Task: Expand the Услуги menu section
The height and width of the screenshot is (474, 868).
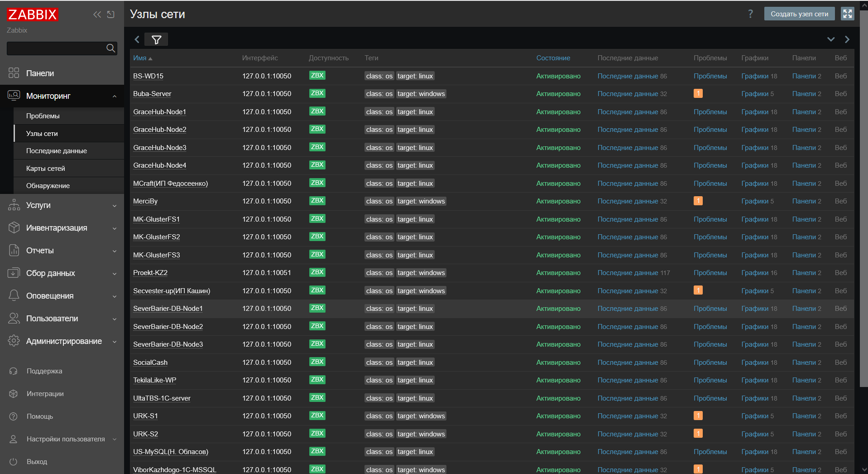Action: 38,205
